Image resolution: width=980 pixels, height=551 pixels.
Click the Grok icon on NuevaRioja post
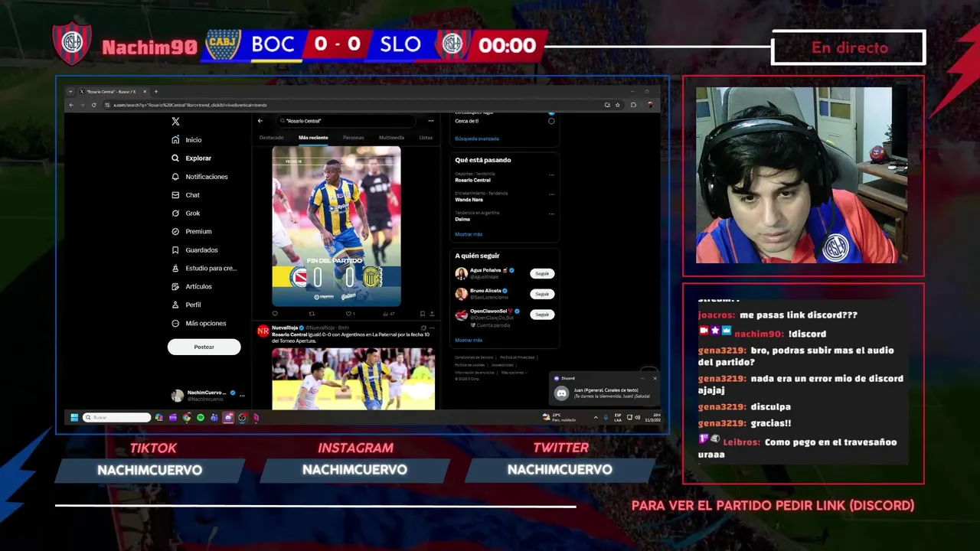(x=423, y=328)
